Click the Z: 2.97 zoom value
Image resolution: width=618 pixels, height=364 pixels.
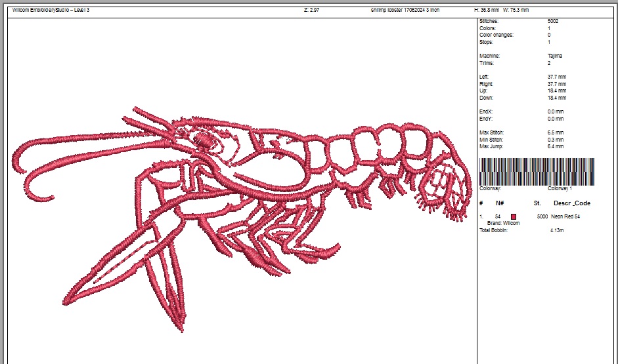click(312, 10)
